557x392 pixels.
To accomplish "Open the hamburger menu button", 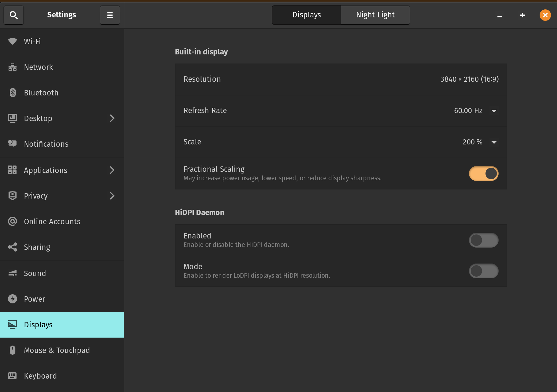I will point(110,15).
